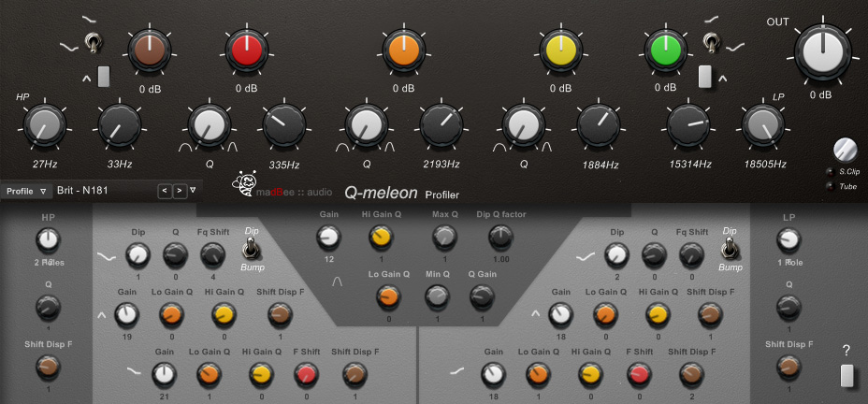The height and width of the screenshot is (404, 868).
Task: Click the Profiler label next to Q-meleon
Action: tap(441, 195)
